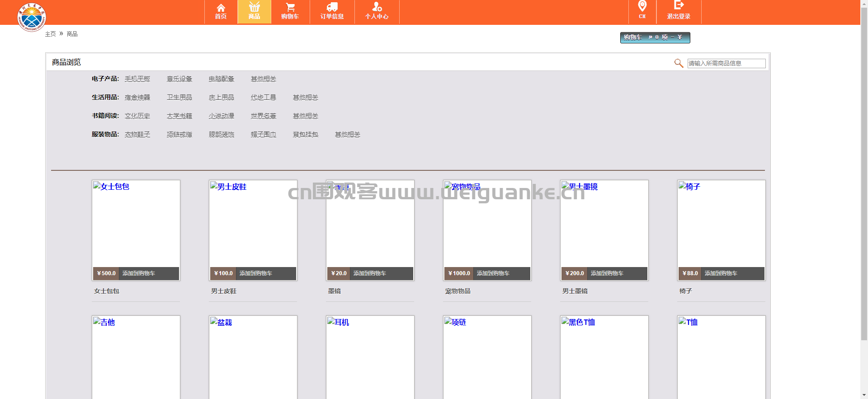
Task: Open 耳机 product image
Action: [x=370, y=357]
